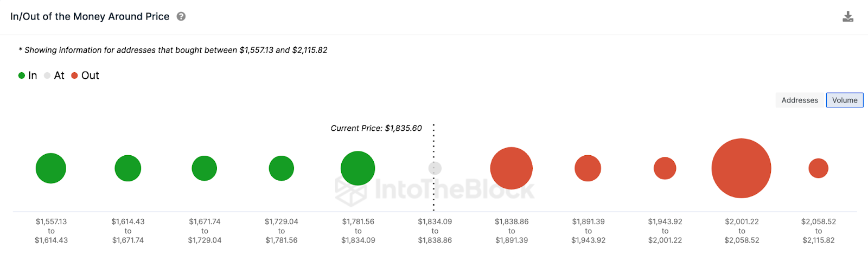Switch to the Addresses view

click(800, 100)
